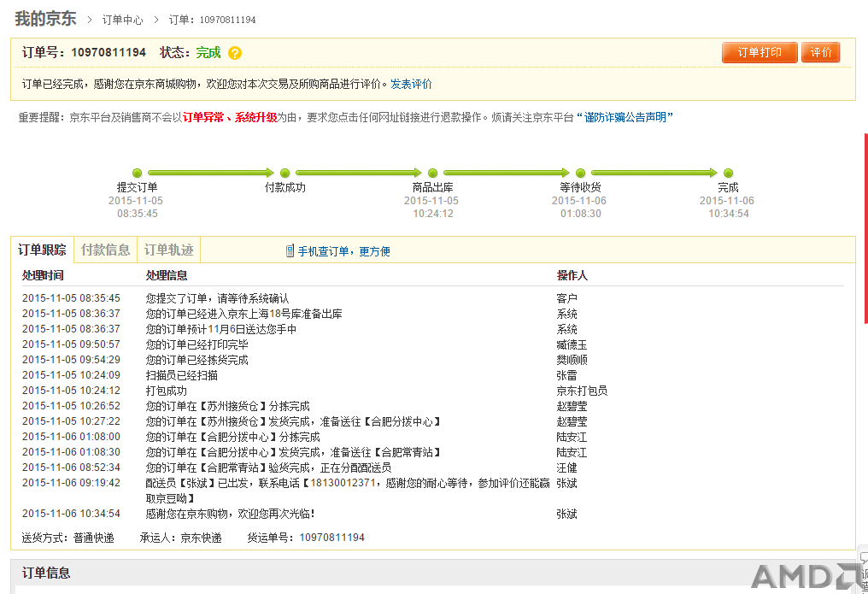Click the 合肥常青站 验货完成 row
Viewport: 868px width, 594px height.
click(433, 468)
